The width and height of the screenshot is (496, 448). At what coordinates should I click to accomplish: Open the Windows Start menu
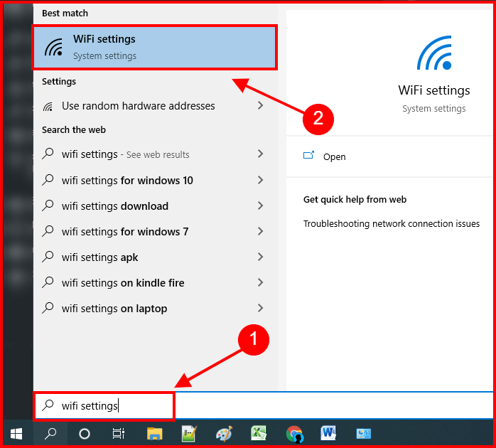[x=16, y=434]
